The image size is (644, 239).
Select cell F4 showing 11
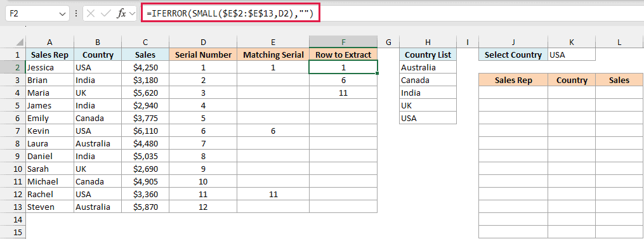click(x=343, y=93)
